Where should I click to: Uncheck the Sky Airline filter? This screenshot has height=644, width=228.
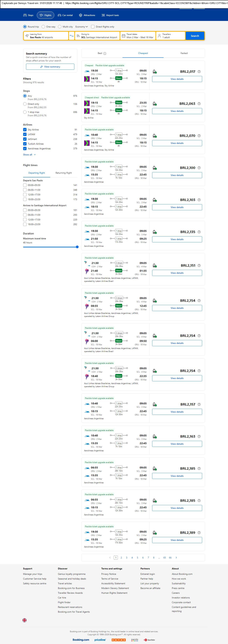click(x=25, y=130)
